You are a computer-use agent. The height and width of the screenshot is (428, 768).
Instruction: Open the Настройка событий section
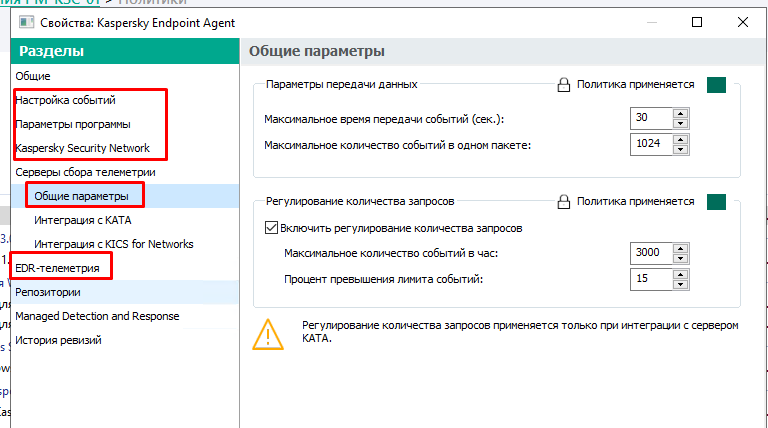pos(65,100)
